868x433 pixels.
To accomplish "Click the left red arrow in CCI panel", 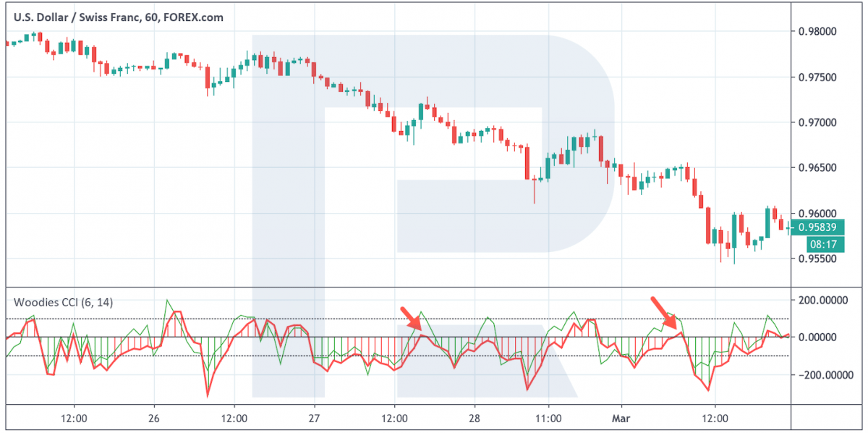I will (409, 317).
